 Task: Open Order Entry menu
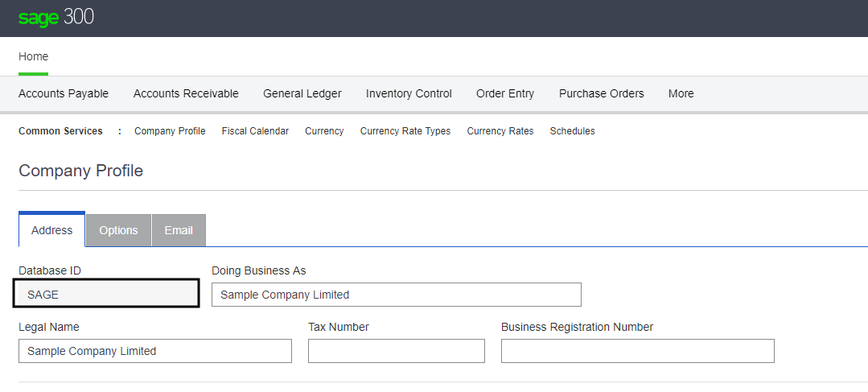pyautogui.click(x=505, y=93)
